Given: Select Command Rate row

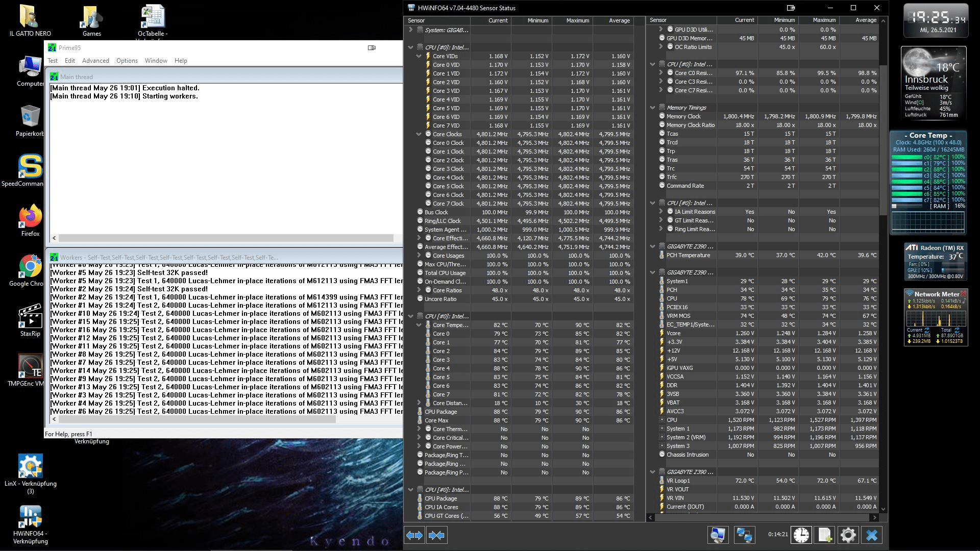Looking at the screenshot, I should tap(768, 185).
